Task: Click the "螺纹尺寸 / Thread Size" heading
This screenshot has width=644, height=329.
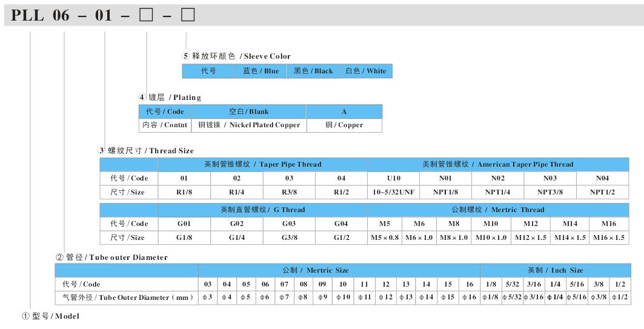Action: click(146, 151)
